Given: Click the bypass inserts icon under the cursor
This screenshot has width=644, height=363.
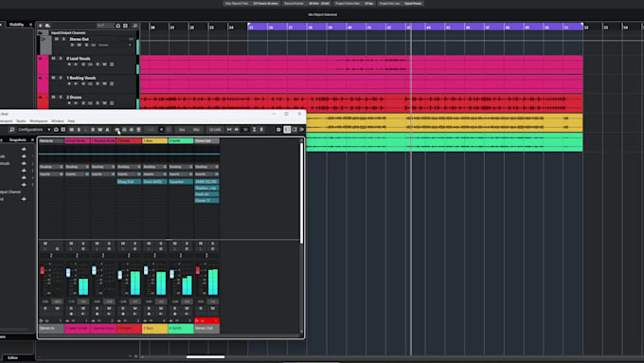Looking at the screenshot, I should point(117,130).
